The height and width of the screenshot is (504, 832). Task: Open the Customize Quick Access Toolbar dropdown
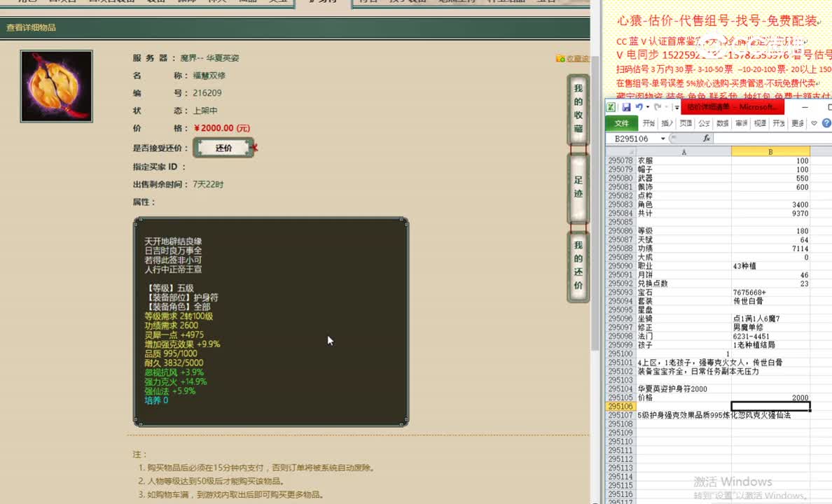pos(677,106)
